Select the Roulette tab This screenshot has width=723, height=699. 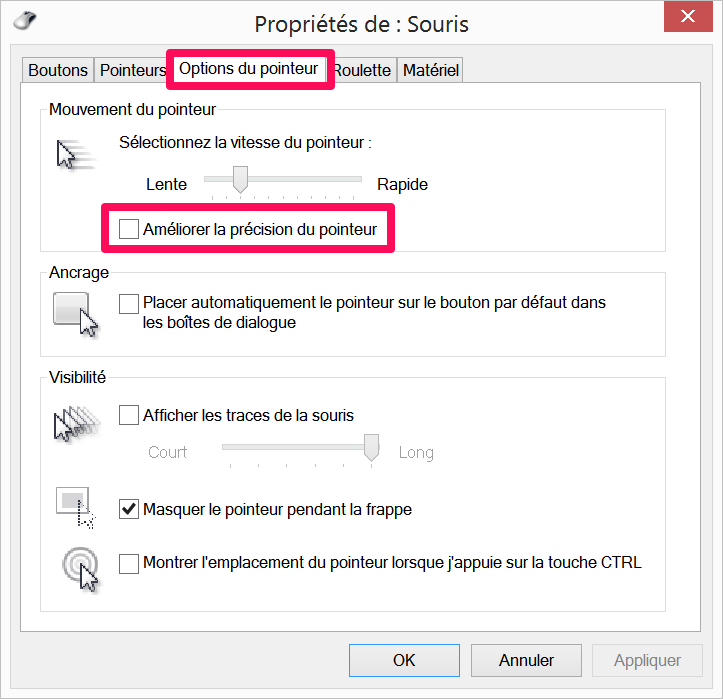(x=363, y=70)
